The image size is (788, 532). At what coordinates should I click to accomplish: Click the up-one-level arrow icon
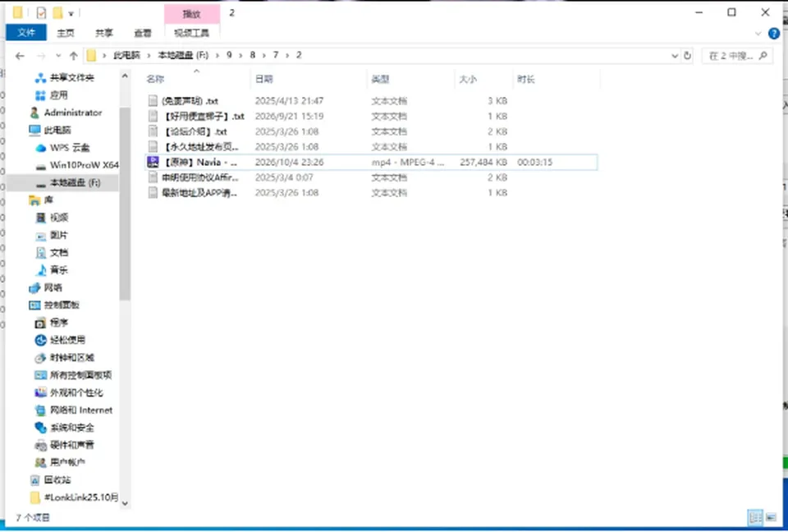73,56
